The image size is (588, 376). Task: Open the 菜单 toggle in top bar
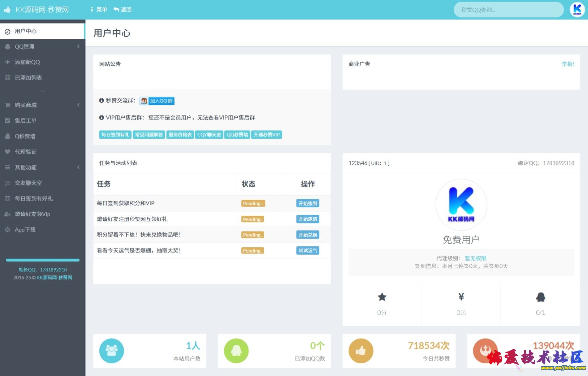(x=99, y=10)
